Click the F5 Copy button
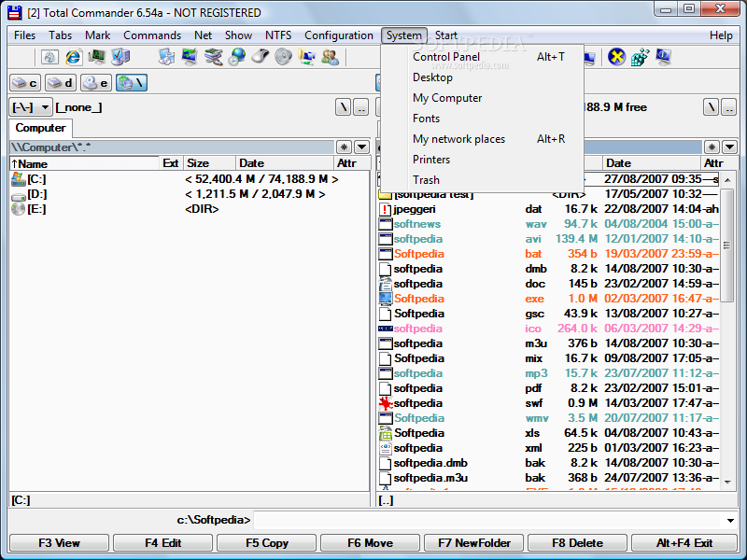The image size is (747, 560). click(267, 543)
